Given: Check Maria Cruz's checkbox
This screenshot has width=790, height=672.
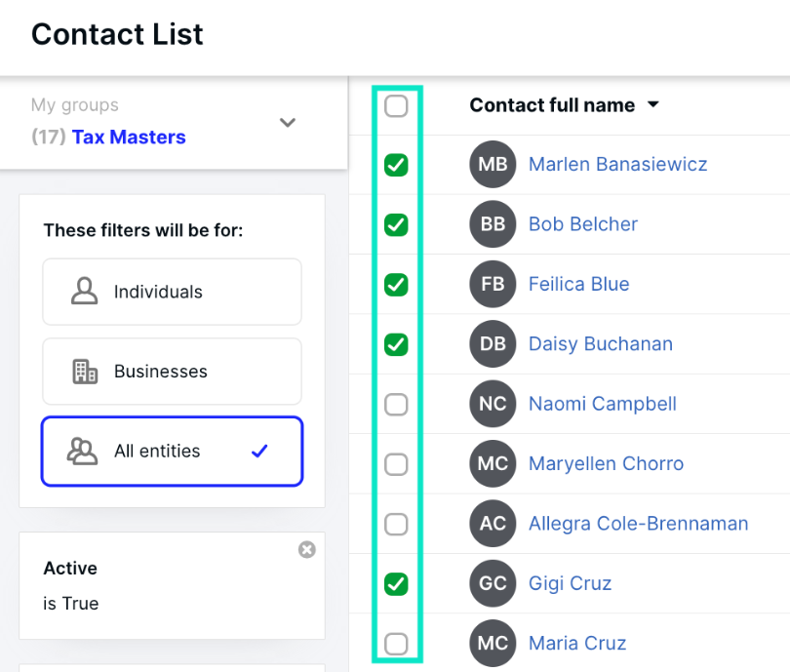Looking at the screenshot, I should (396, 644).
